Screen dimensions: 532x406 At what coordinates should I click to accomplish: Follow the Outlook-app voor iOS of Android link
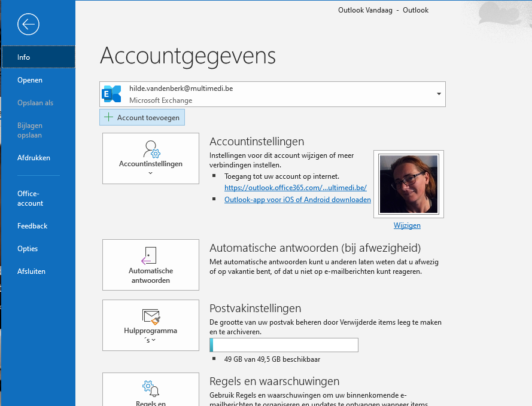point(297,200)
